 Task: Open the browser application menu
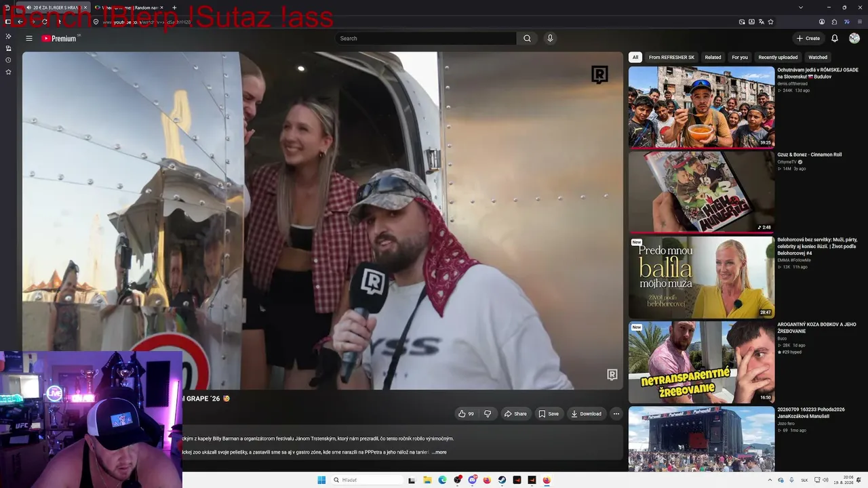[859, 22]
